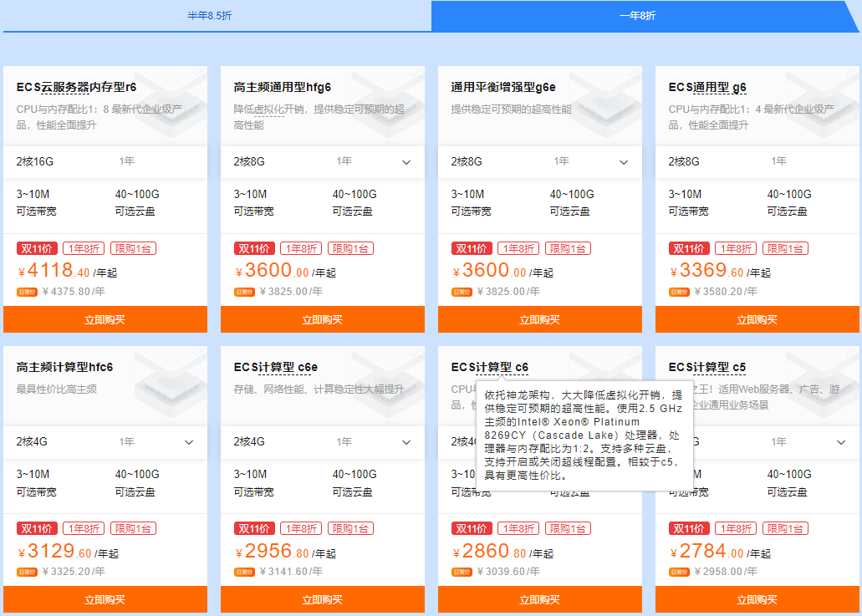Click 立即购买 for ECS计算型 c6

click(x=540, y=599)
